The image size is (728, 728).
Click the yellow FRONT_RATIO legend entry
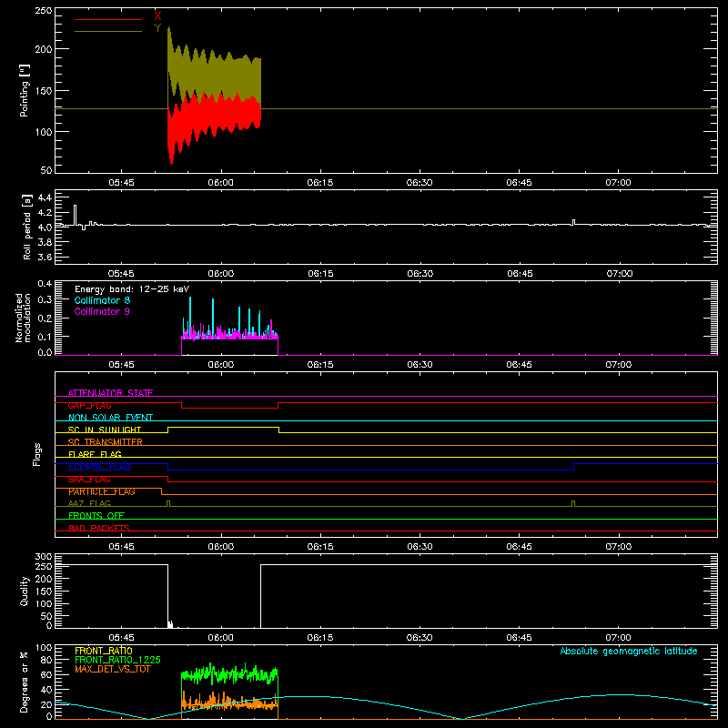pos(104,651)
